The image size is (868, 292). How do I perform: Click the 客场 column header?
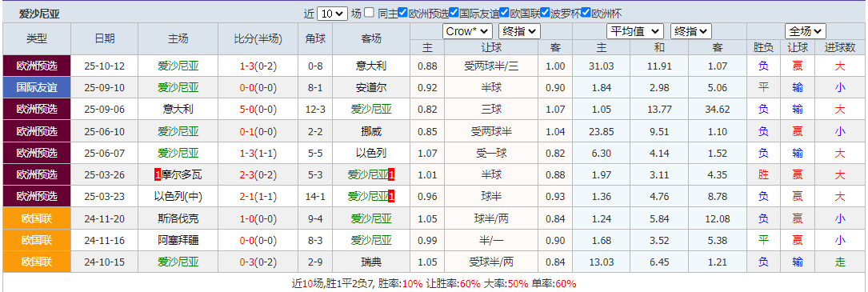pyautogui.click(x=371, y=38)
